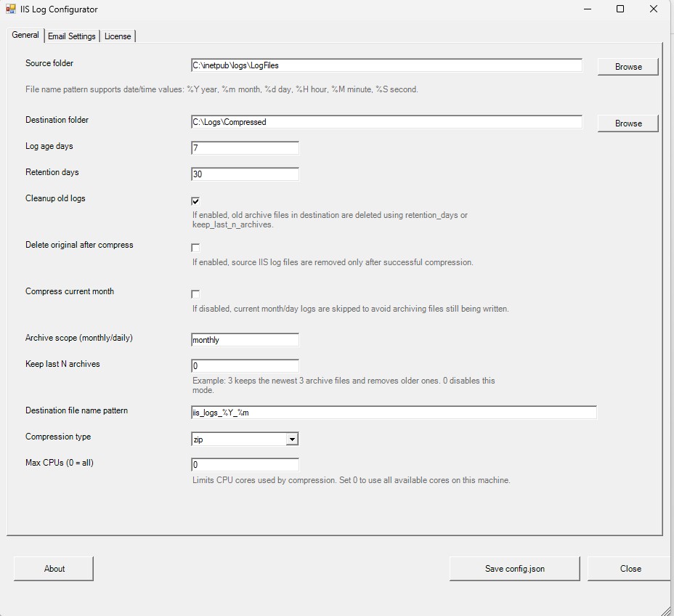This screenshot has height=616, width=674.
Task: Browse for the Source folder
Action: [628, 67]
